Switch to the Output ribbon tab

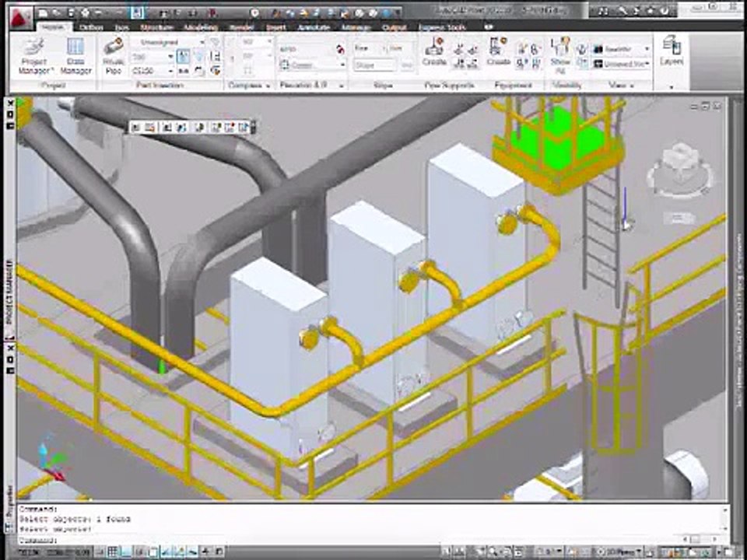coord(394,28)
